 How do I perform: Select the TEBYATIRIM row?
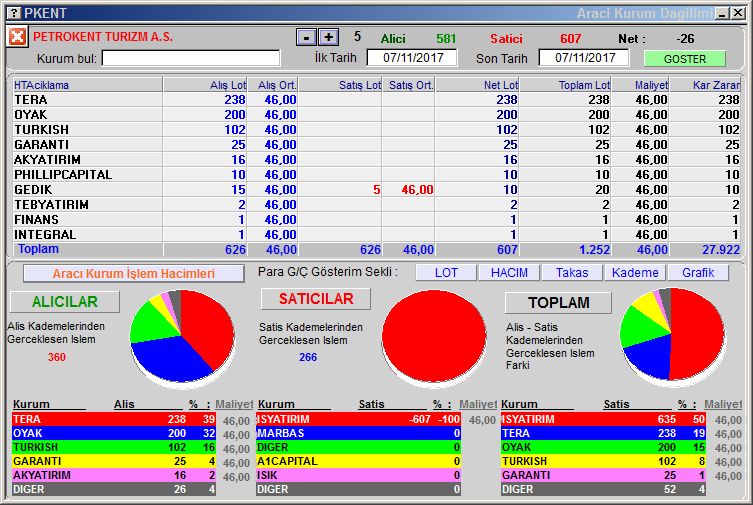tap(376, 204)
